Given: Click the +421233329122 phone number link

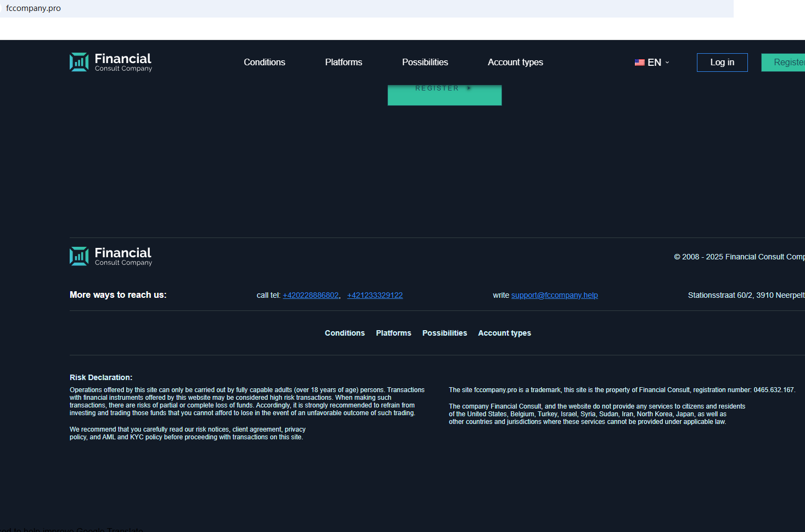Looking at the screenshot, I should tap(375, 295).
